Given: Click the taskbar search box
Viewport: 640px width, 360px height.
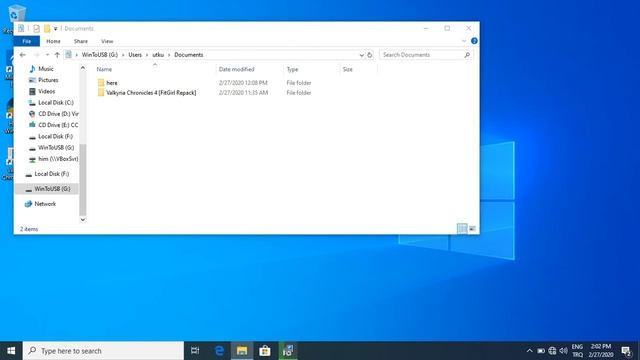Looking at the screenshot, I should click(x=103, y=351).
